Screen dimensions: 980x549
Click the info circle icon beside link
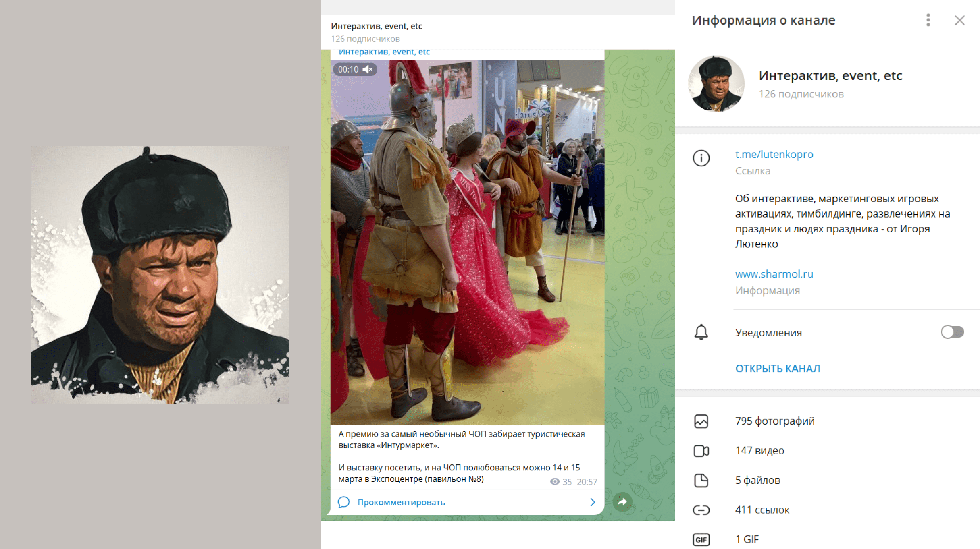701,158
